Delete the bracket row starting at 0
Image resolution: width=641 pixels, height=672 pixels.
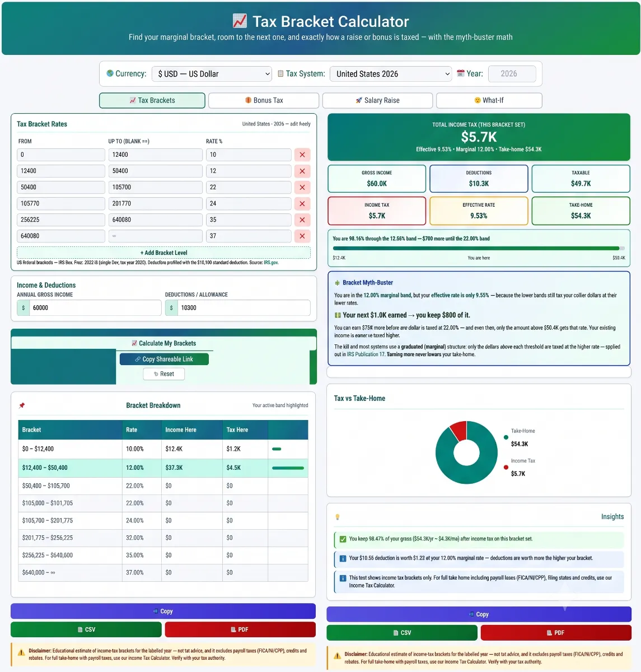point(302,155)
